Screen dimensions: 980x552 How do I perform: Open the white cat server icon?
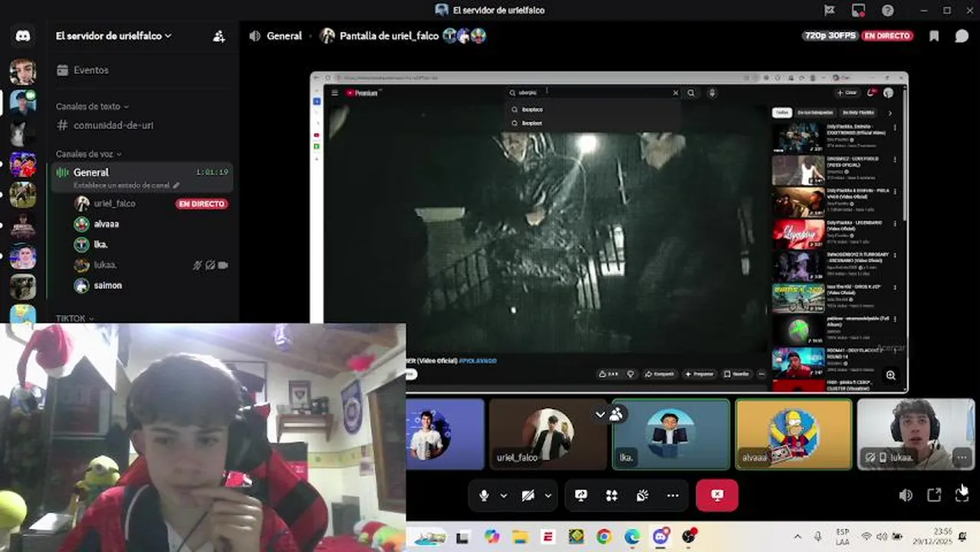[23, 134]
